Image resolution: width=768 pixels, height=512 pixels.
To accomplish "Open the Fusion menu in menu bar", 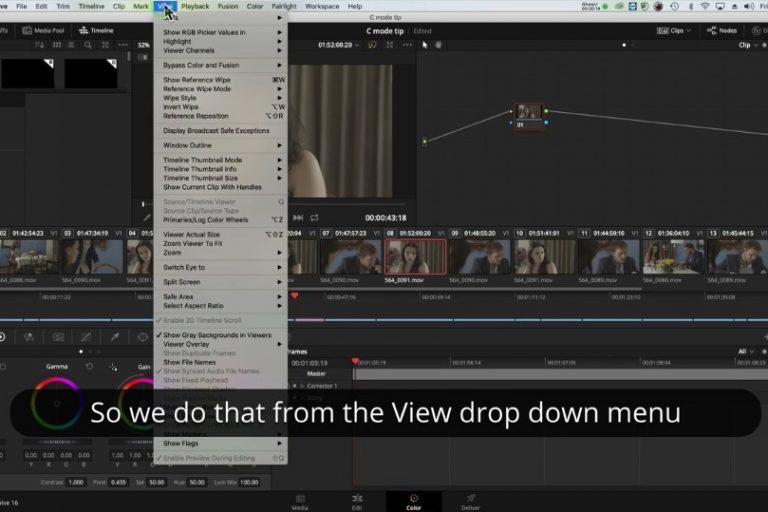I will tap(228, 6).
